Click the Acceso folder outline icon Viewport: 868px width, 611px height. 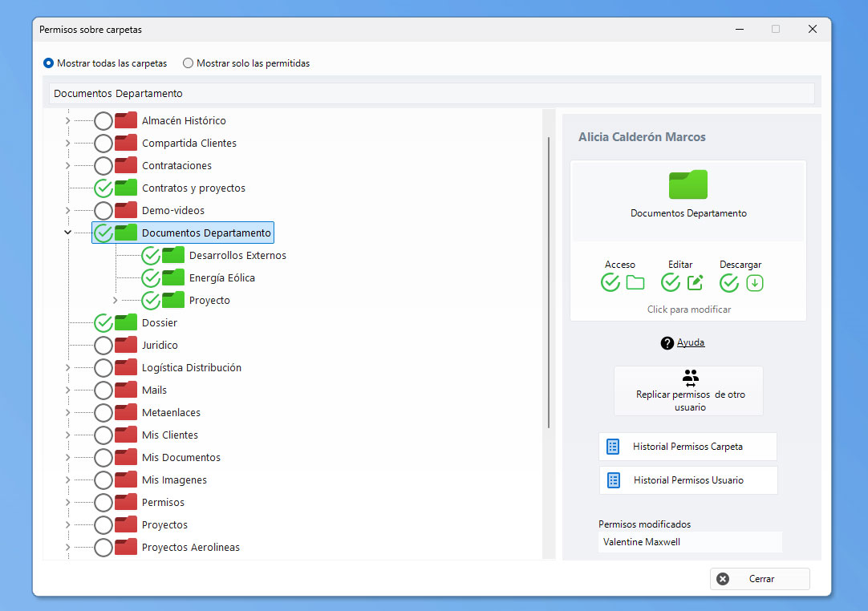pyautogui.click(x=635, y=283)
